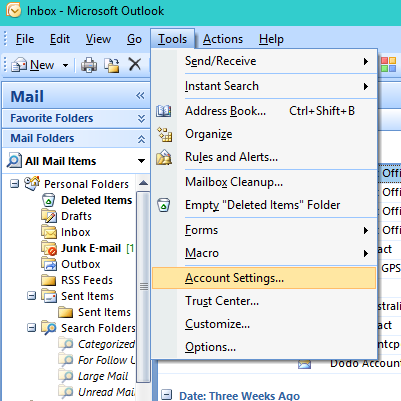
Task: Open the Help menu
Action: point(271,39)
